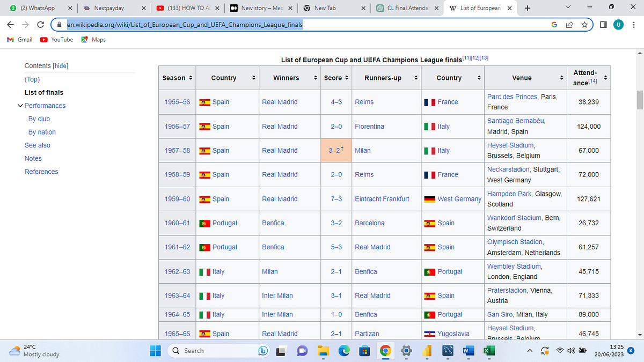Screen dimensions: 644x362
Task: Show hidden system tray icons
Action: (x=530, y=351)
